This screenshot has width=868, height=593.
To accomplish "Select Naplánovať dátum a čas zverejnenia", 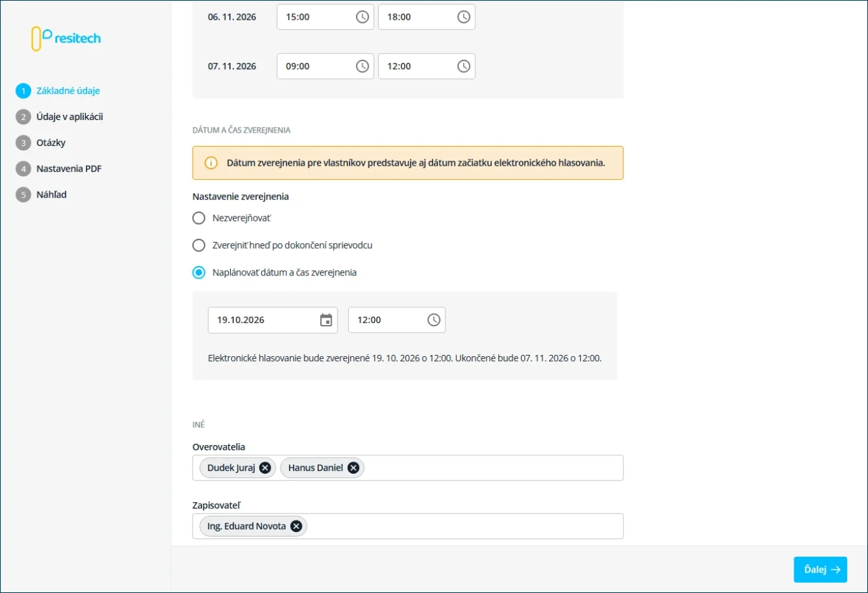I will (199, 272).
